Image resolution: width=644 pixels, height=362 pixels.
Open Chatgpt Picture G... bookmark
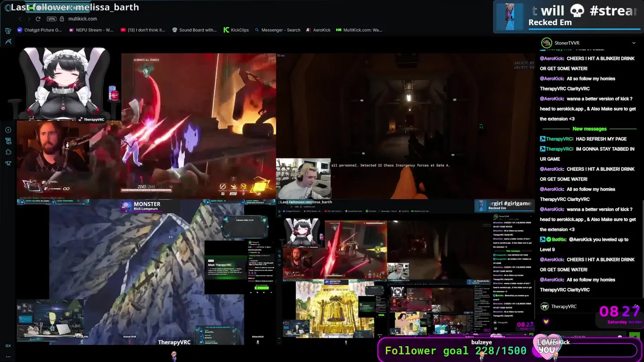click(x=39, y=30)
